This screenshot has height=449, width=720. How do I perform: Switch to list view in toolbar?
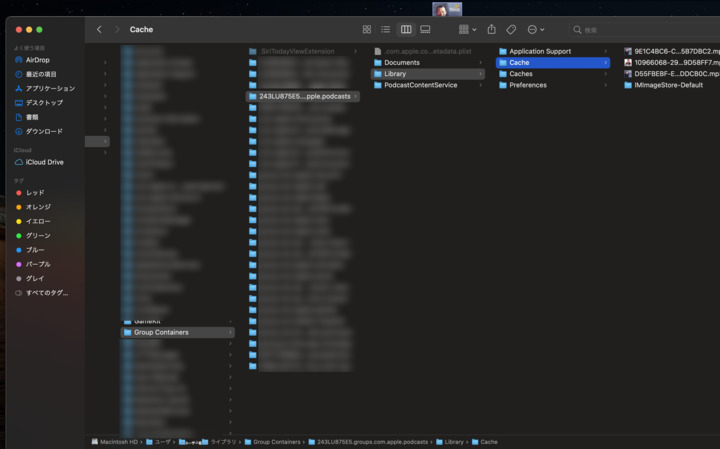pos(386,30)
